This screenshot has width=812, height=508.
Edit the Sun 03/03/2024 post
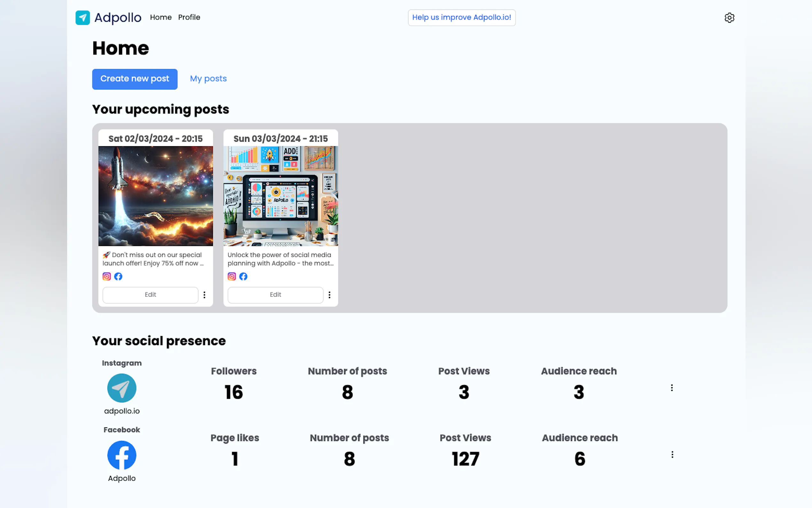click(275, 295)
